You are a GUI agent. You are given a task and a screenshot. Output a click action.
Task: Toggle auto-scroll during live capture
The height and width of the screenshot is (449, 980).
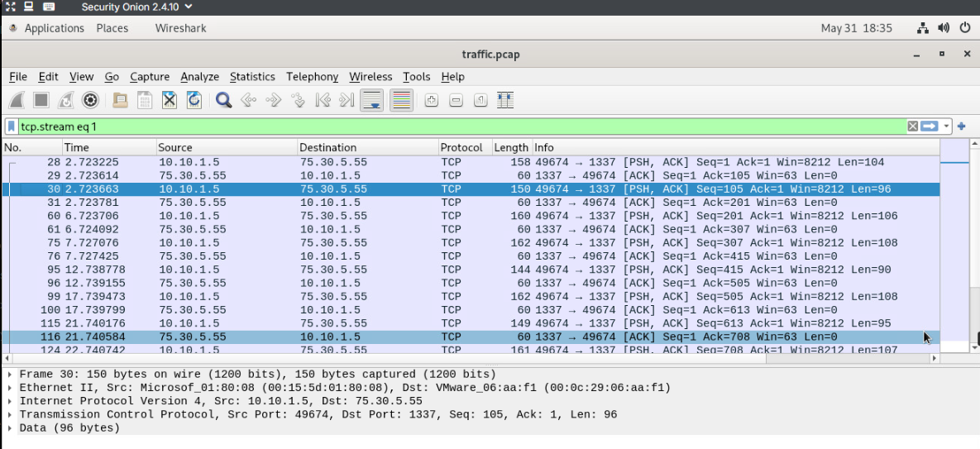372,100
